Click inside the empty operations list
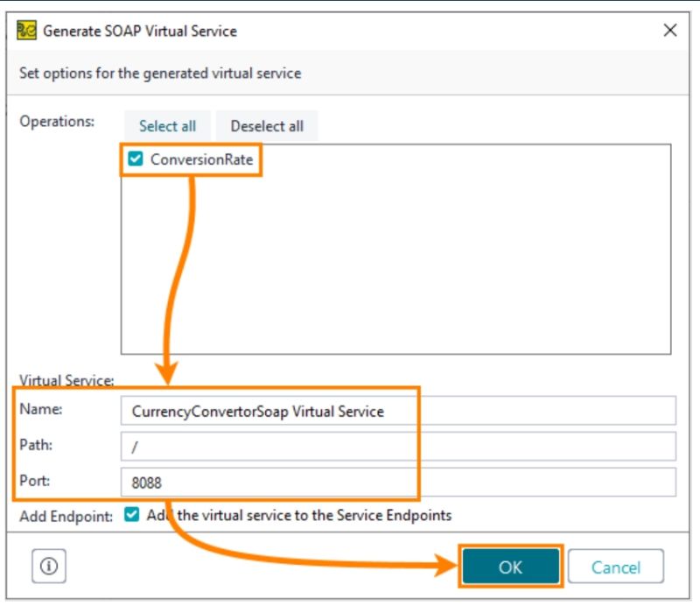 394,263
